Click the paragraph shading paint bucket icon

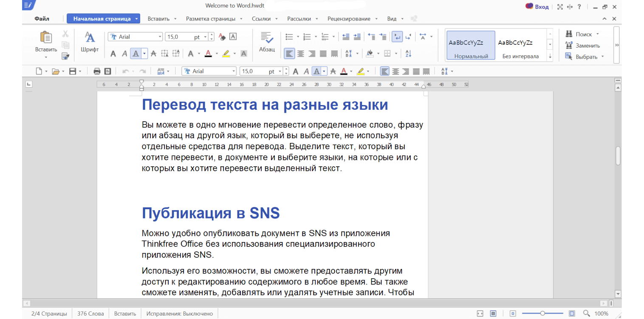tap(370, 54)
